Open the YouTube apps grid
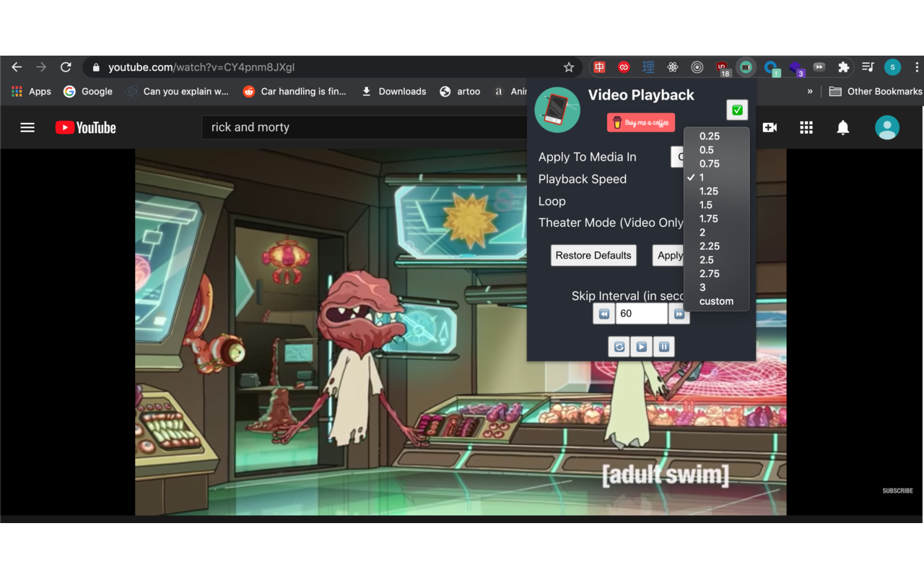Viewport: 924px width, 578px height. tap(806, 128)
